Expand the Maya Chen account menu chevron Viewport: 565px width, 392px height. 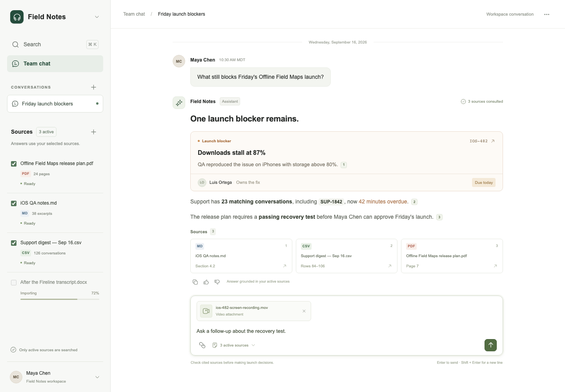pyautogui.click(x=97, y=377)
